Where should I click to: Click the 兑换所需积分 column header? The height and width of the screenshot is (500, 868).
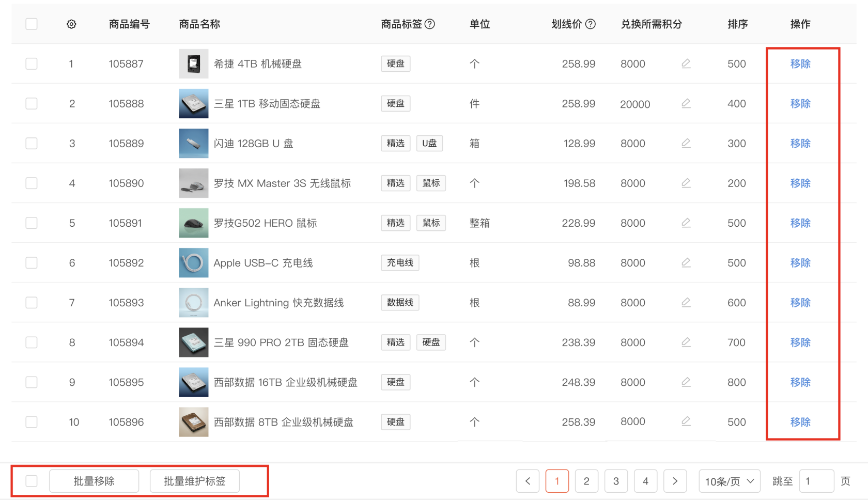(652, 24)
